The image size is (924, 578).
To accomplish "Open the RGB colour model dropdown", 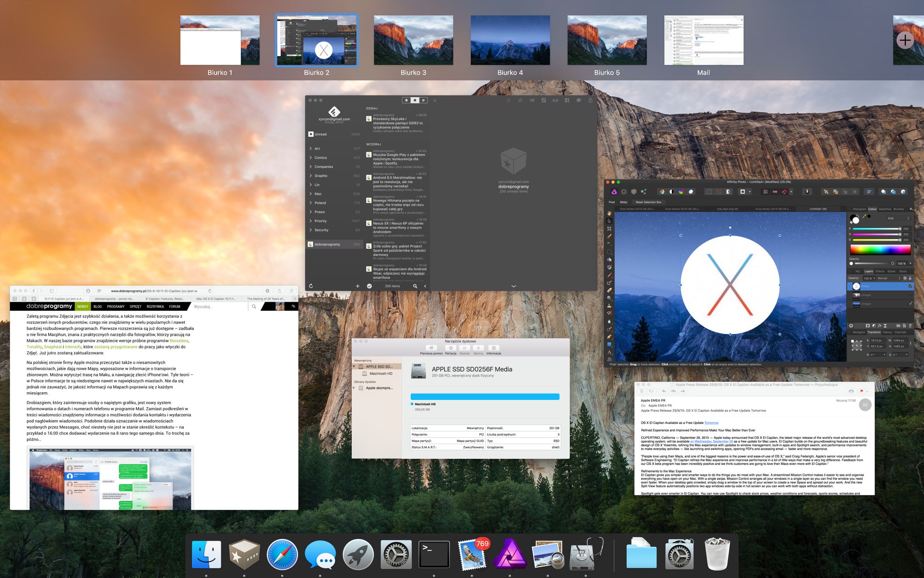I will tap(898, 218).
